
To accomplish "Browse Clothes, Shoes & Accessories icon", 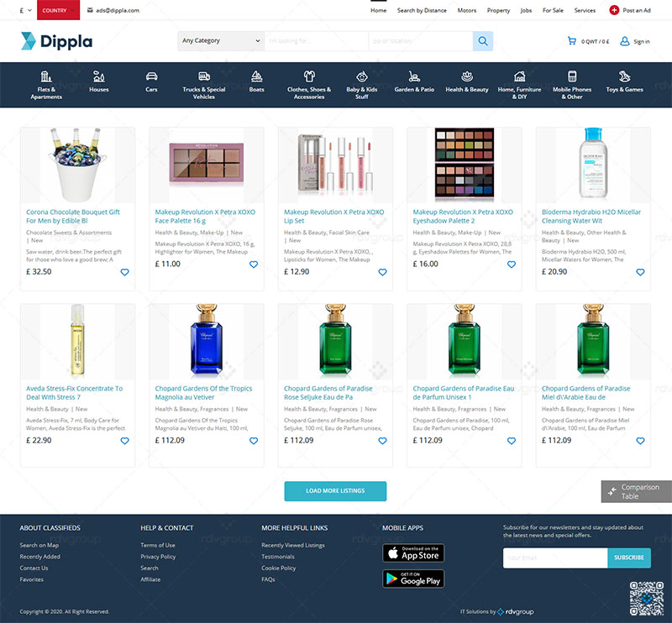I will 309,76.
